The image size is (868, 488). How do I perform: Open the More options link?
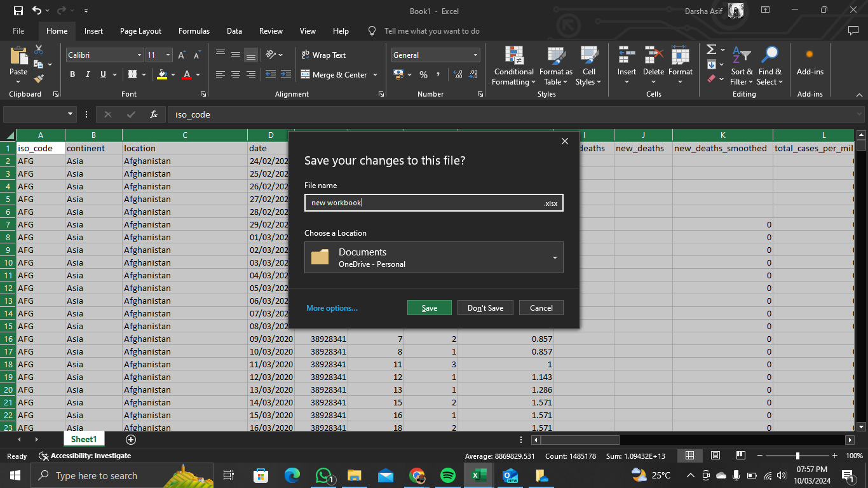point(332,308)
